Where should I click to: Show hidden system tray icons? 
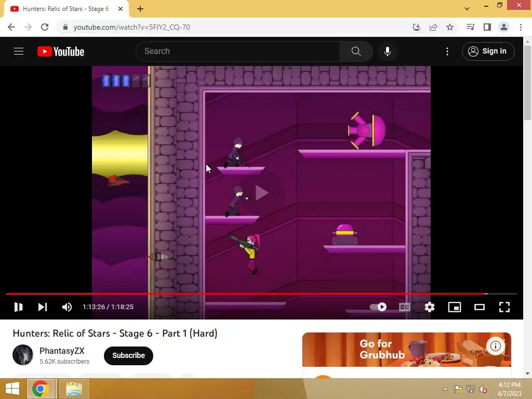[x=445, y=389]
